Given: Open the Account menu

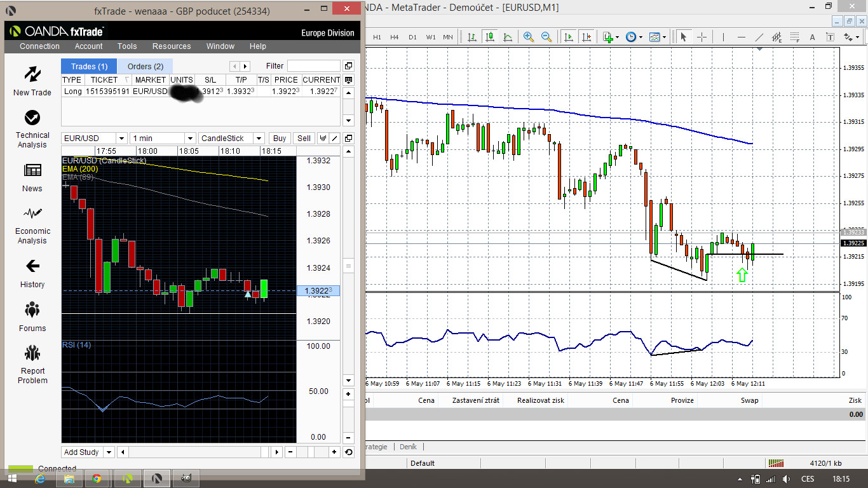Looking at the screenshot, I should [x=88, y=46].
